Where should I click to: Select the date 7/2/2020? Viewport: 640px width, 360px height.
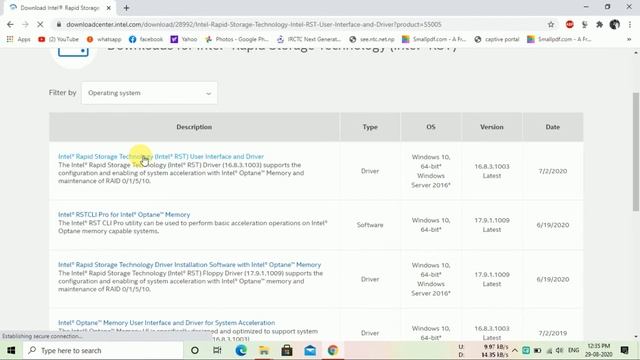coord(553,171)
